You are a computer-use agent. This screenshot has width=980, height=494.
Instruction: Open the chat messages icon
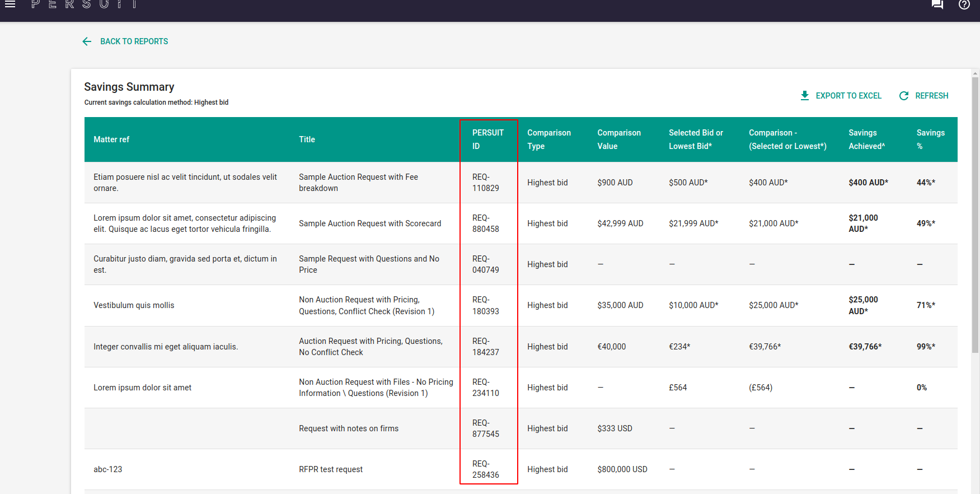pos(937,5)
